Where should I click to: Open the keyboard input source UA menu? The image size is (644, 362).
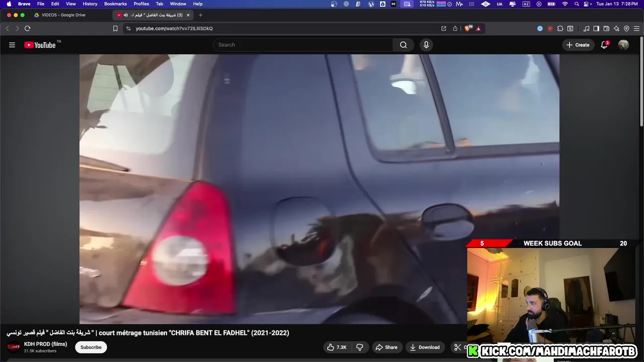coord(499,4)
